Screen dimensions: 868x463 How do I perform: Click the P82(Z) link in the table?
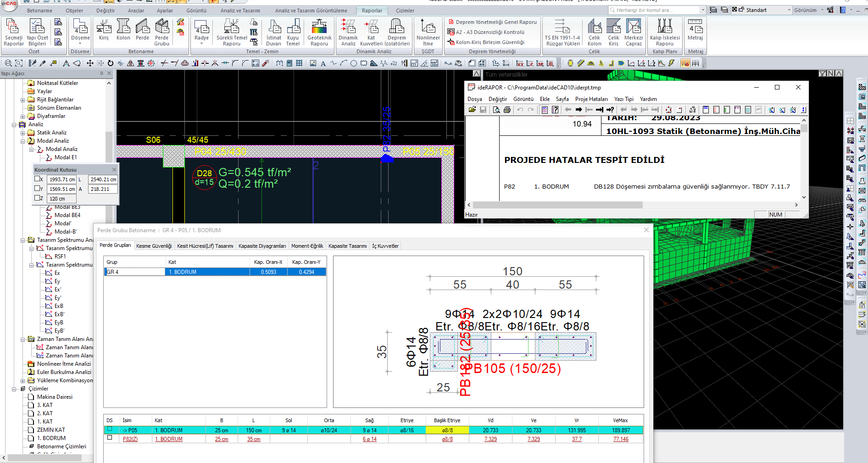pyautogui.click(x=130, y=439)
